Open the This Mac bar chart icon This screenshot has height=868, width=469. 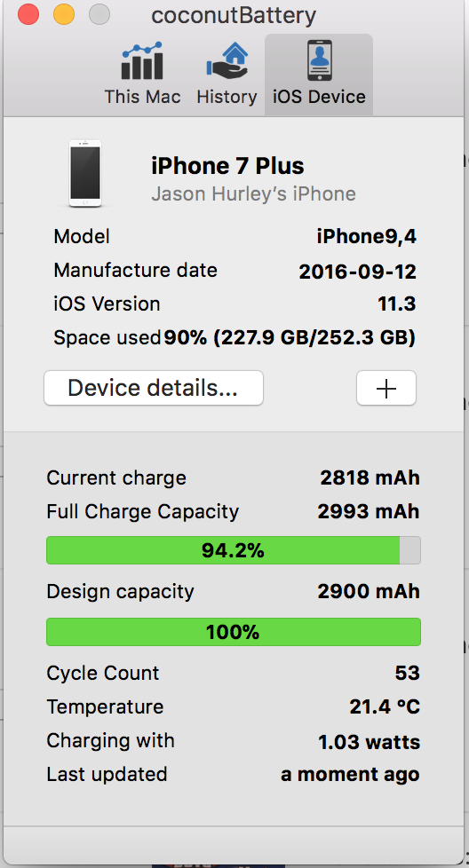click(x=142, y=61)
